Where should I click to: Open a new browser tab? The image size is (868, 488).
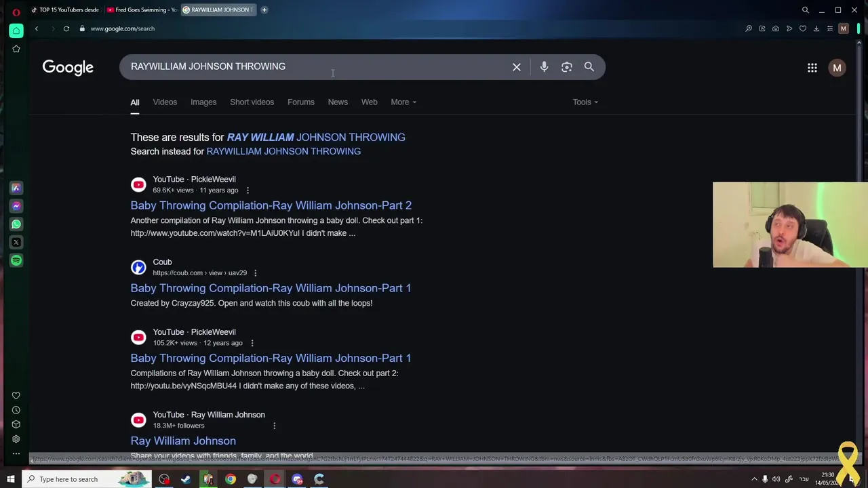tap(264, 9)
